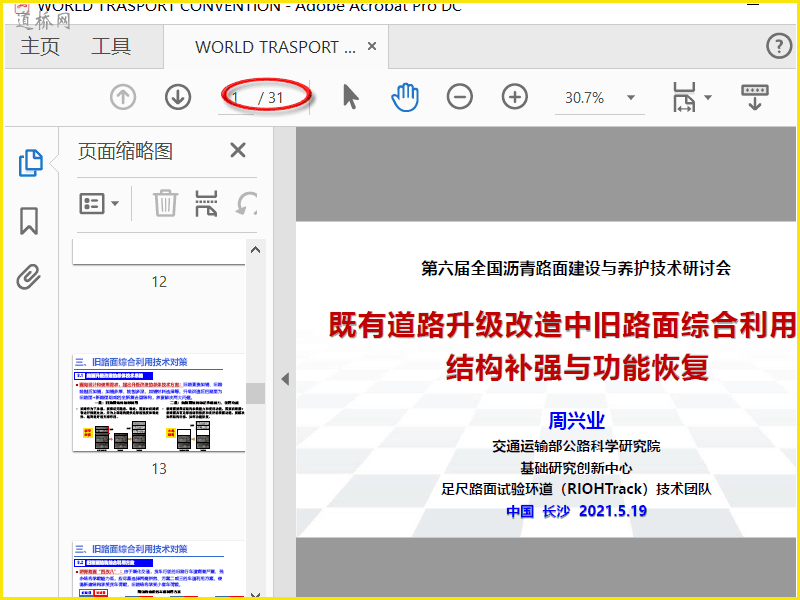This screenshot has width=800, height=600.
Task: Switch to the 工具 tab
Action: pyautogui.click(x=111, y=46)
